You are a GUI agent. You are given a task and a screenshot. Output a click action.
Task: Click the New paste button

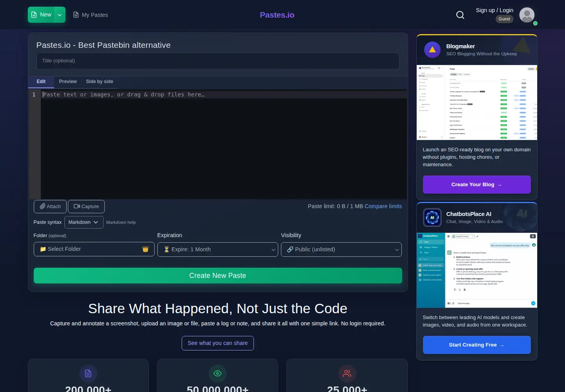click(41, 15)
